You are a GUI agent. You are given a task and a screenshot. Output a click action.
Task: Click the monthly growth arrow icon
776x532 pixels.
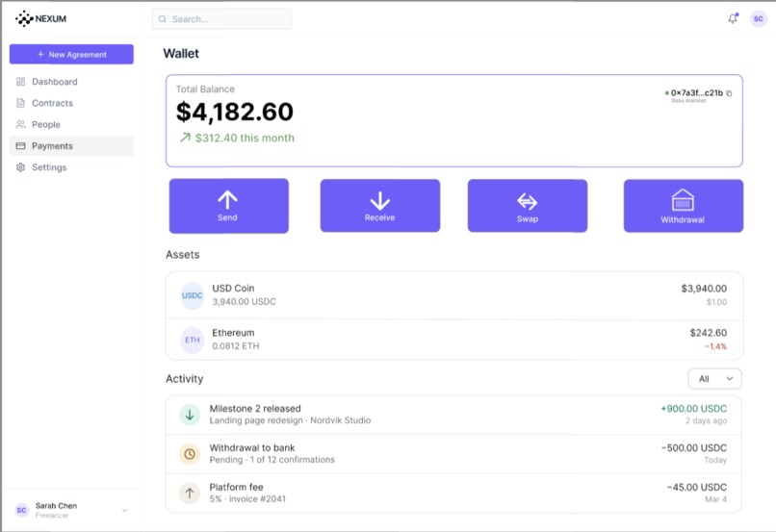point(185,138)
